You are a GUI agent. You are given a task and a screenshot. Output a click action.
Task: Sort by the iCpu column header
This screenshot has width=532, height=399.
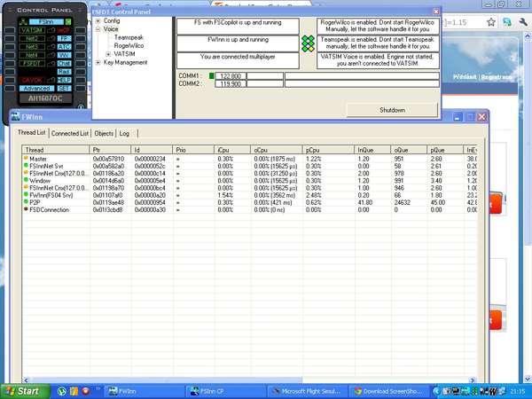pyautogui.click(x=232, y=150)
